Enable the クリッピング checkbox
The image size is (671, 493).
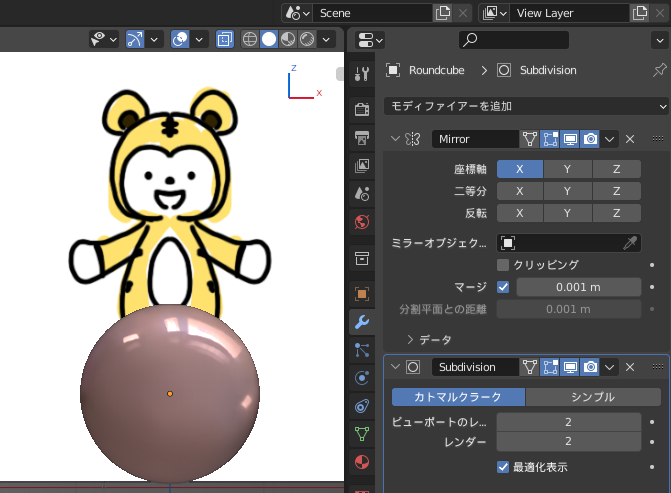tap(503, 265)
